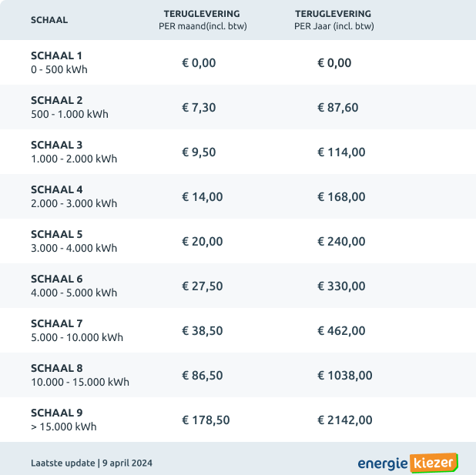
Task: Select SCHAAL 7 5.000 - 10.000 kWh
Action: pyautogui.click(x=77, y=330)
